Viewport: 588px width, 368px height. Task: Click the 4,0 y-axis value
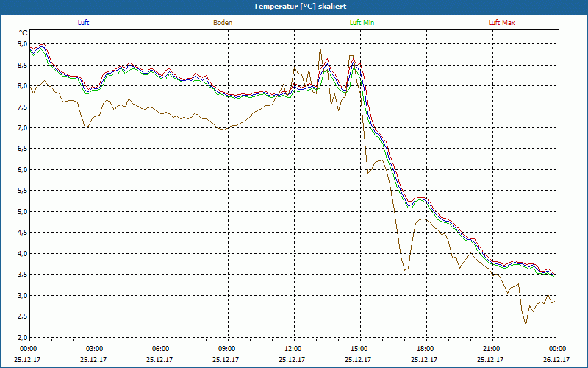pyautogui.click(x=24, y=253)
